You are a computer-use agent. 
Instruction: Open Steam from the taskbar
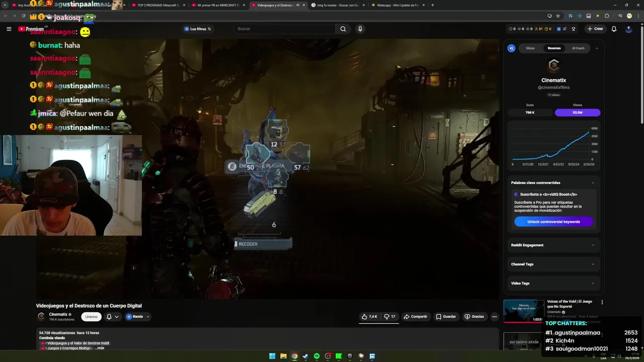(x=305, y=356)
